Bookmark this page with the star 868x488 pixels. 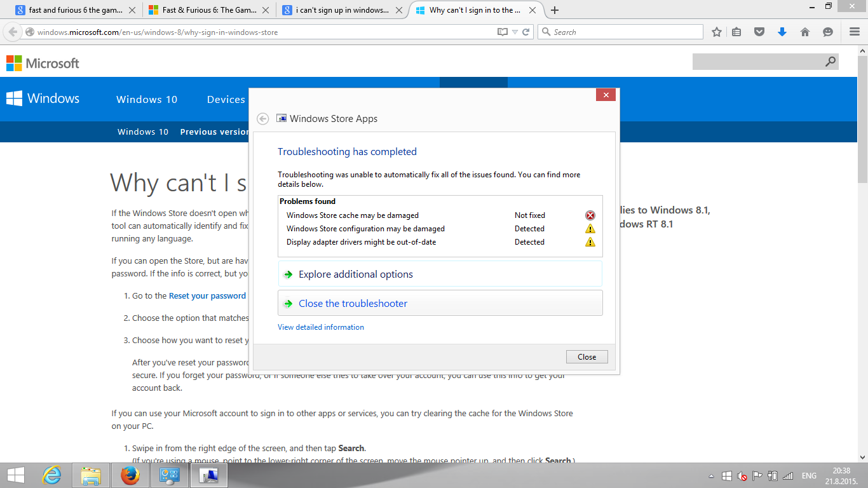717,32
